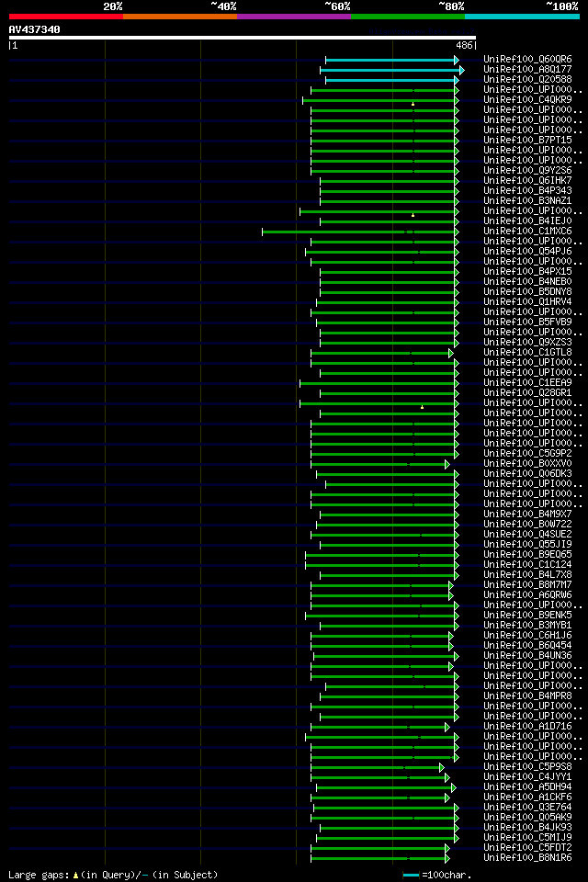This screenshot has height=882, width=588.
Task: Click the orange ~40% identity legend segment
Action: (180, 17)
